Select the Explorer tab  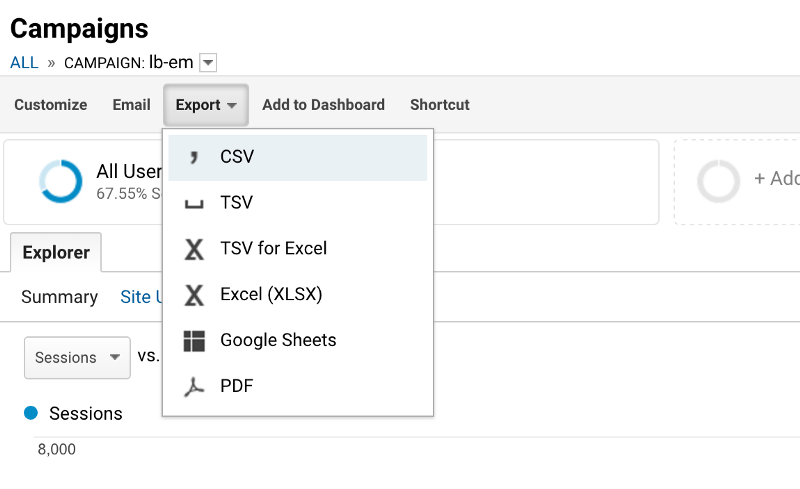pyautogui.click(x=56, y=253)
